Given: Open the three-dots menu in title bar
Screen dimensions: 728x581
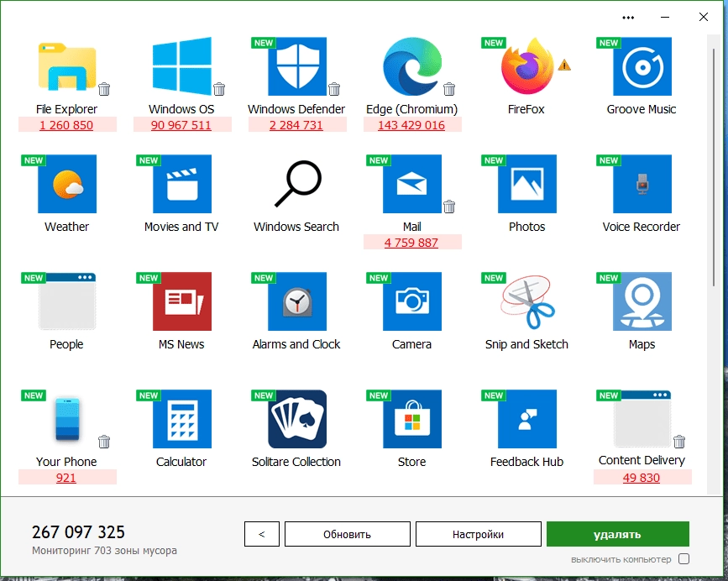Looking at the screenshot, I should point(628,18).
